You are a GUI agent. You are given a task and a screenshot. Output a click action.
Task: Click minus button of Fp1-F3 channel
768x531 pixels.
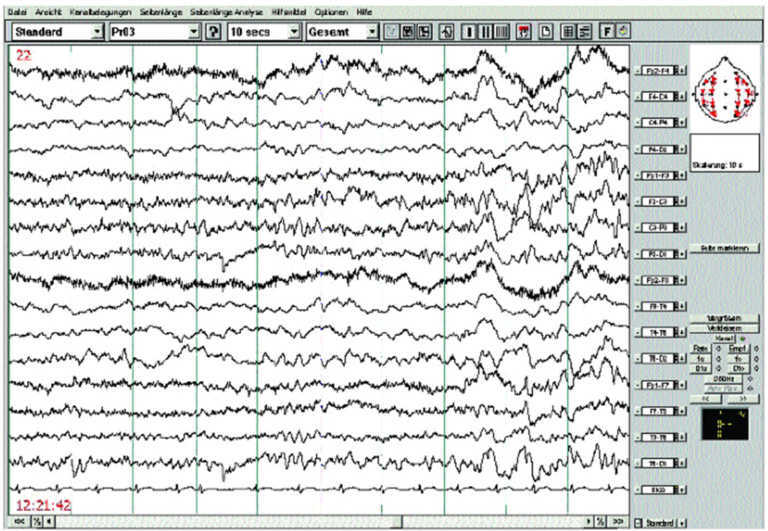click(x=637, y=175)
